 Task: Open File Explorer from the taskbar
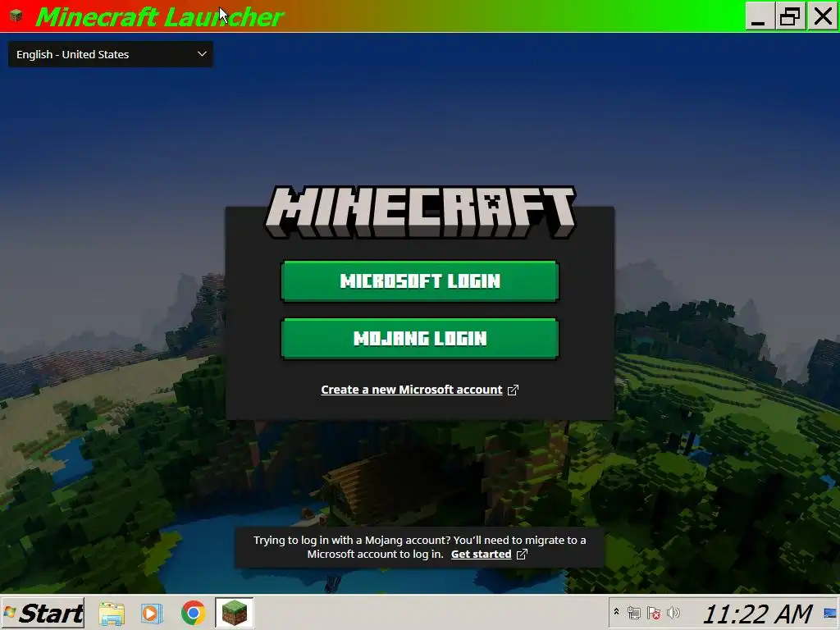[112, 613]
